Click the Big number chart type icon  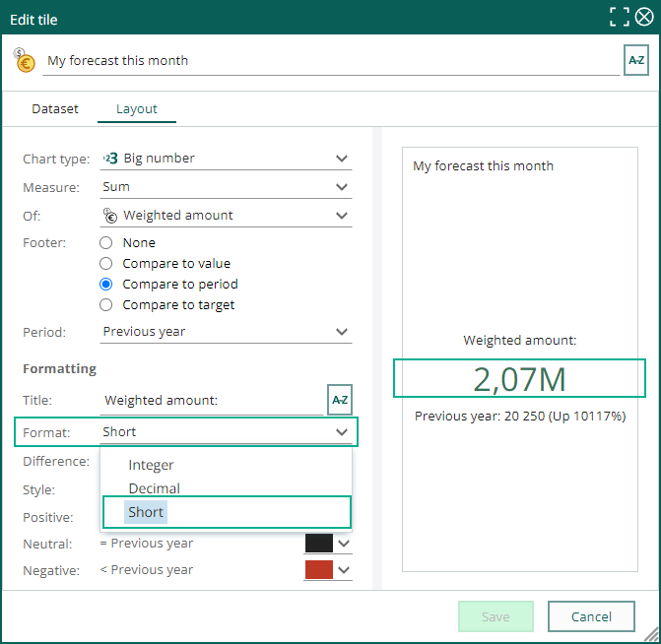tap(110, 159)
